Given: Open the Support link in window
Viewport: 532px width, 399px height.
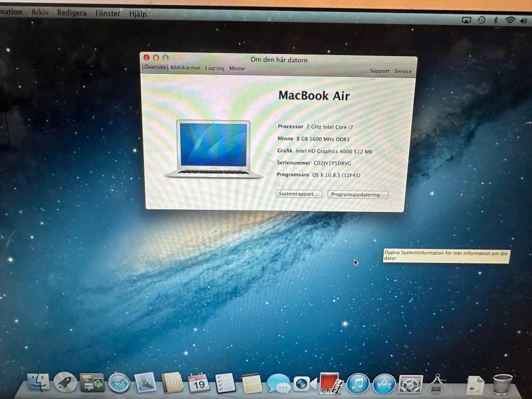Looking at the screenshot, I should pos(379,71).
